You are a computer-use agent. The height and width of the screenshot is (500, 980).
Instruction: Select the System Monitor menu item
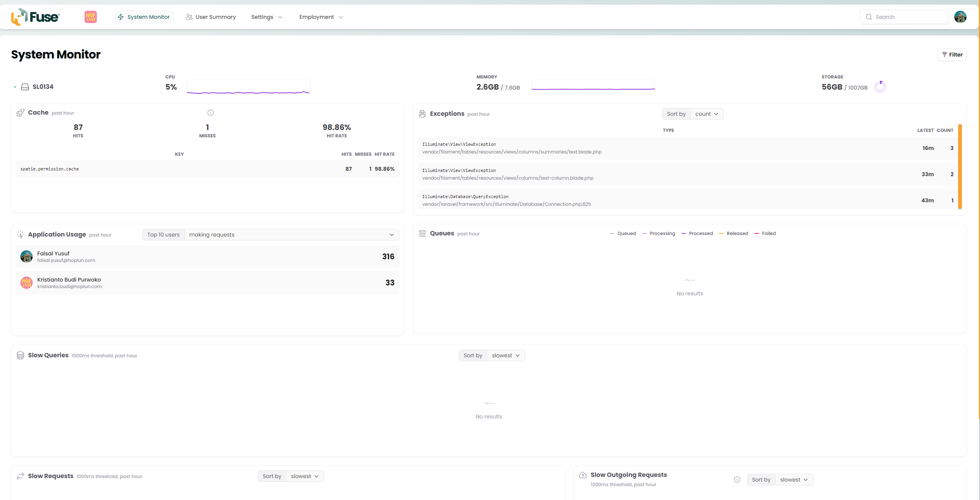143,17
